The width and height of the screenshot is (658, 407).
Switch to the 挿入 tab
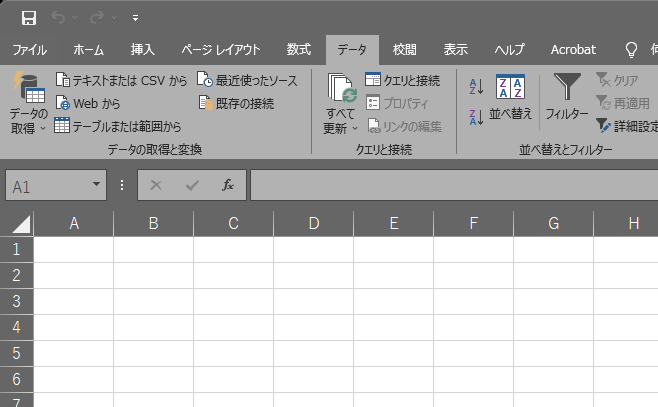tap(142, 50)
